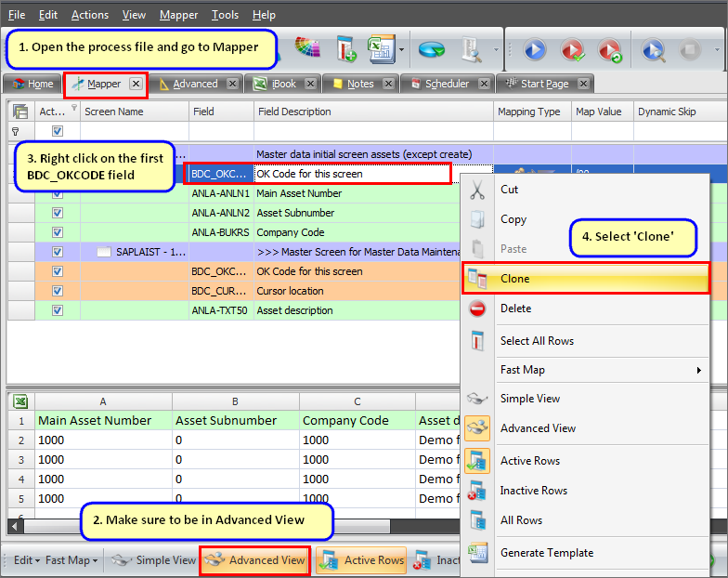Click the Excel icon at spreadsheet corner
This screenshot has width=728, height=578.
point(20,401)
